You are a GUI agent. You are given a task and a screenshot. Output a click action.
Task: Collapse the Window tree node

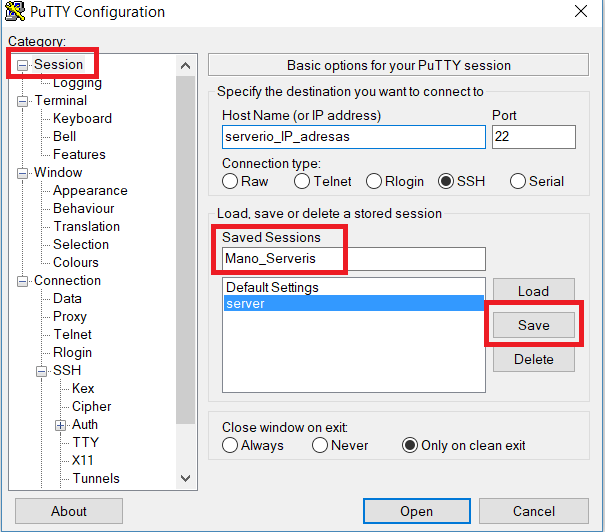pos(22,173)
